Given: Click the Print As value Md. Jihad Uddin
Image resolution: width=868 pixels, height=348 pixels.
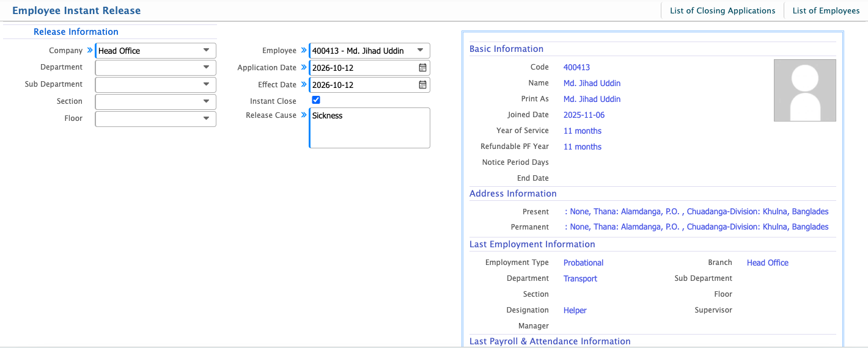Looking at the screenshot, I should pos(592,99).
